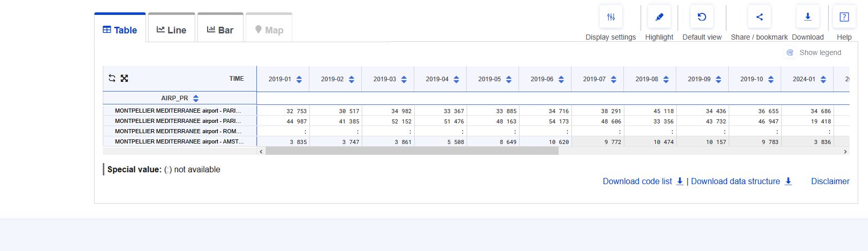Screen dimensions: 868x251
Task: Click the cell value 10 620
Action: (x=559, y=142)
